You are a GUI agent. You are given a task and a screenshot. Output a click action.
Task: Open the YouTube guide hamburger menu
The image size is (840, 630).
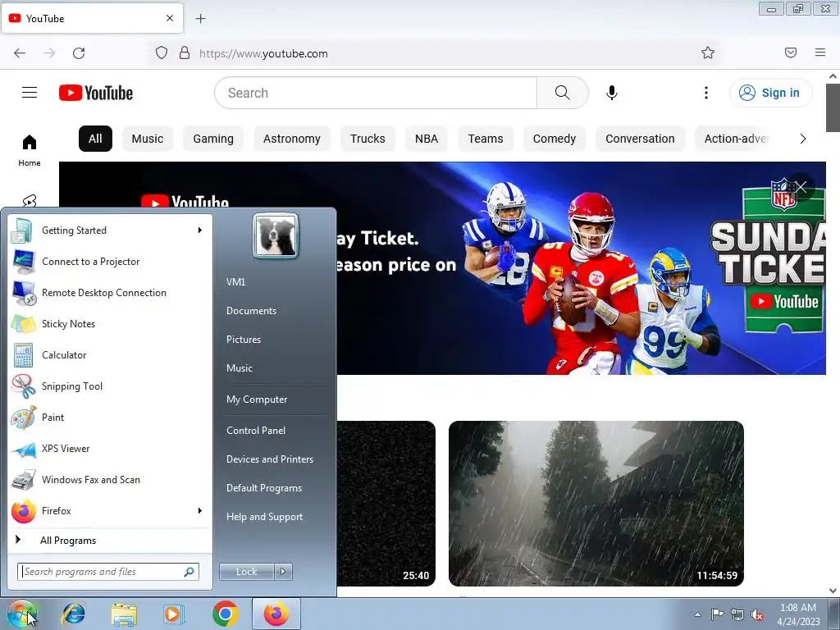30,93
